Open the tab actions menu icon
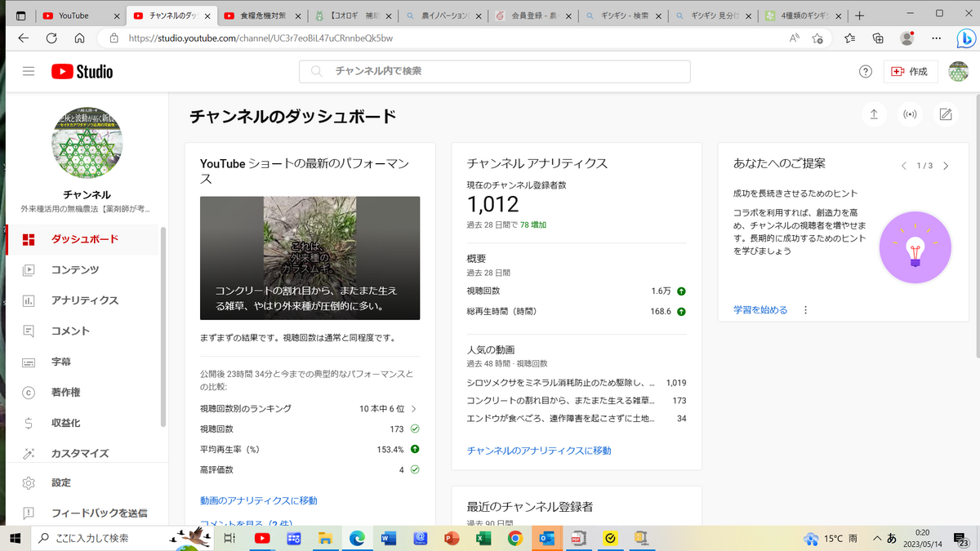This screenshot has height=551, width=980. tap(20, 16)
